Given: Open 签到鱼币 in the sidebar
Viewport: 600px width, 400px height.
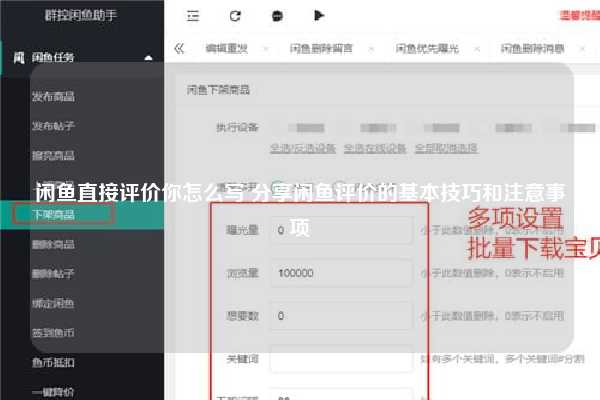Looking at the screenshot, I should pyautogui.click(x=53, y=333).
